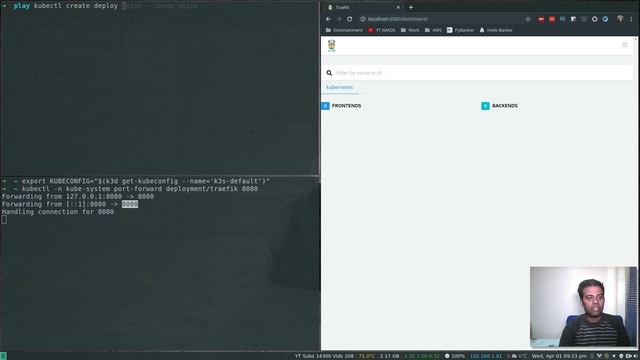Click the CPU temperature reading in status bar
This screenshot has height=360, width=640.
pos(367,356)
